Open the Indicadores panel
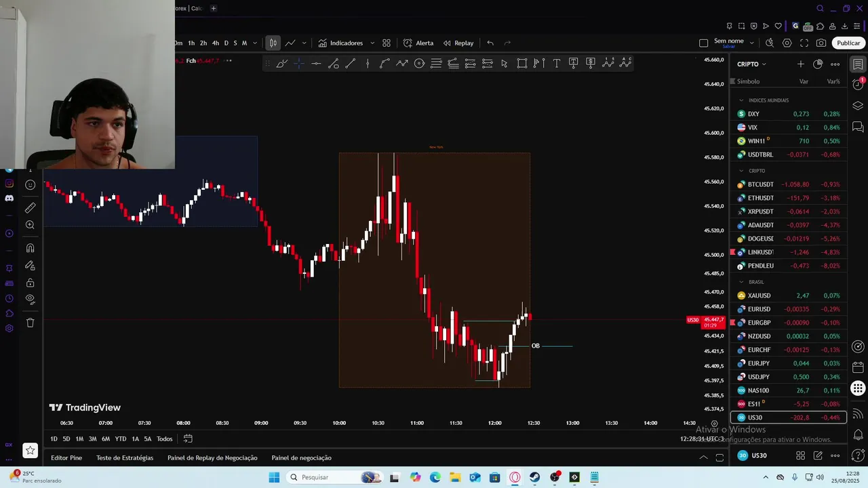This screenshot has width=868, height=488. coord(340,43)
